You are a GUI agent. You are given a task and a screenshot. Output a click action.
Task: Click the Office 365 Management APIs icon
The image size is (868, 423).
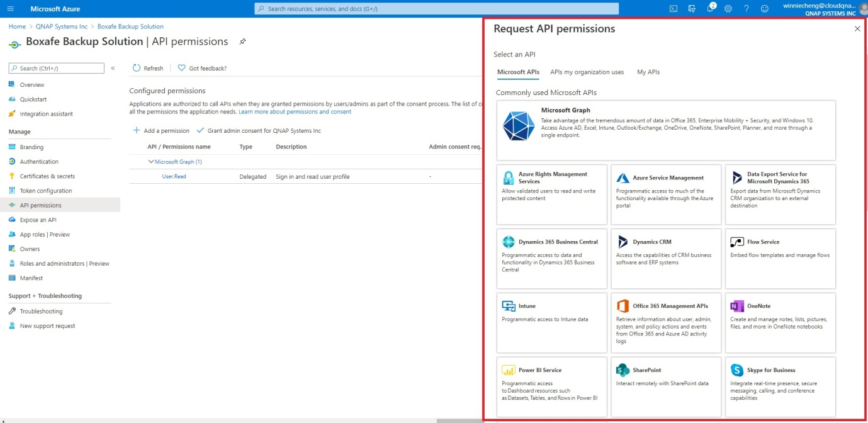tap(623, 306)
